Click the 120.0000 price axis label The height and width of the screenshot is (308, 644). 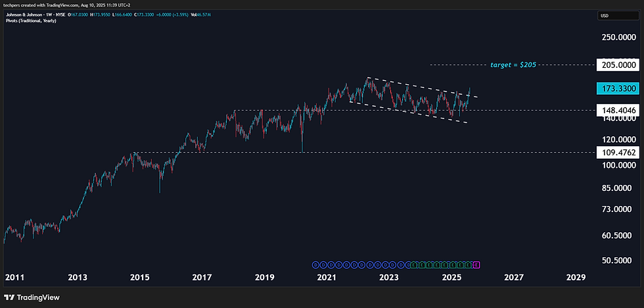(x=618, y=140)
